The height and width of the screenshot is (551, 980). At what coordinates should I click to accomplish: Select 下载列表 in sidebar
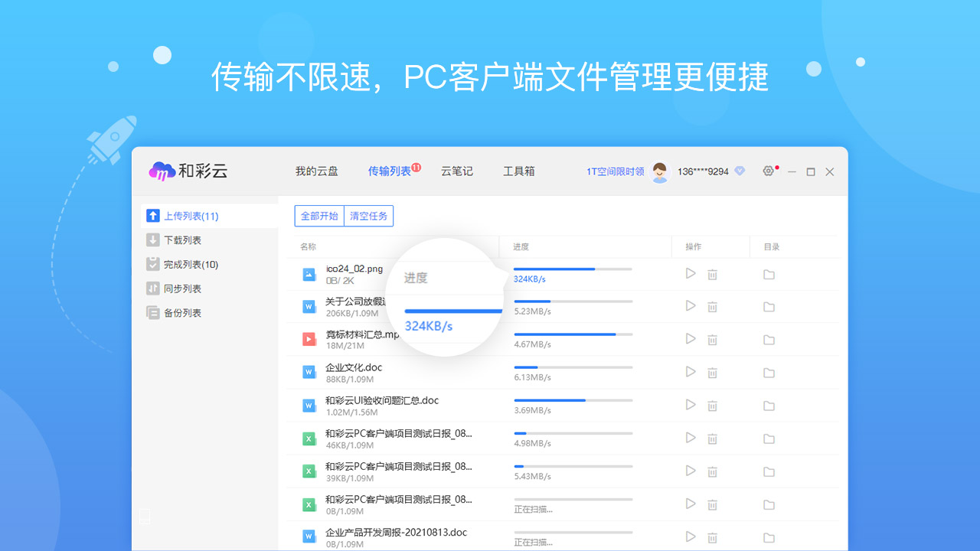pos(210,240)
